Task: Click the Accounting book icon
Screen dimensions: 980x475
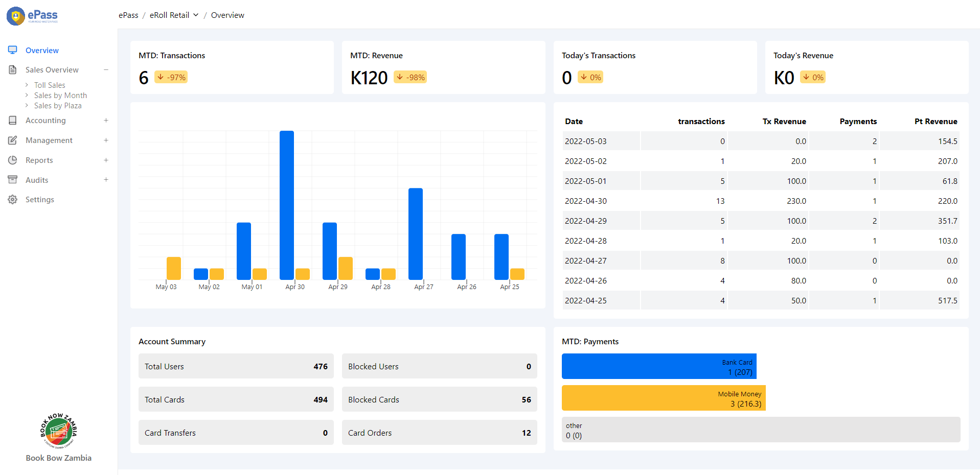Action: 13,121
